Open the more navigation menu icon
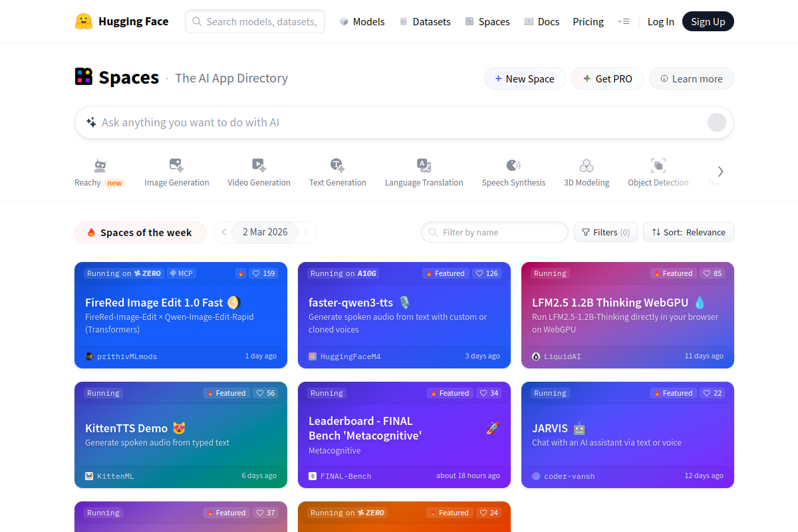 [623, 21]
